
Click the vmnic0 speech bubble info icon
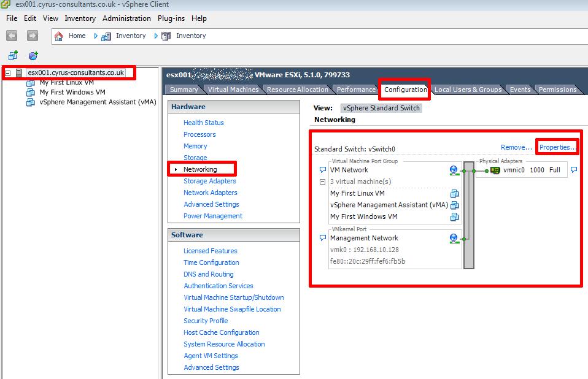click(x=574, y=170)
